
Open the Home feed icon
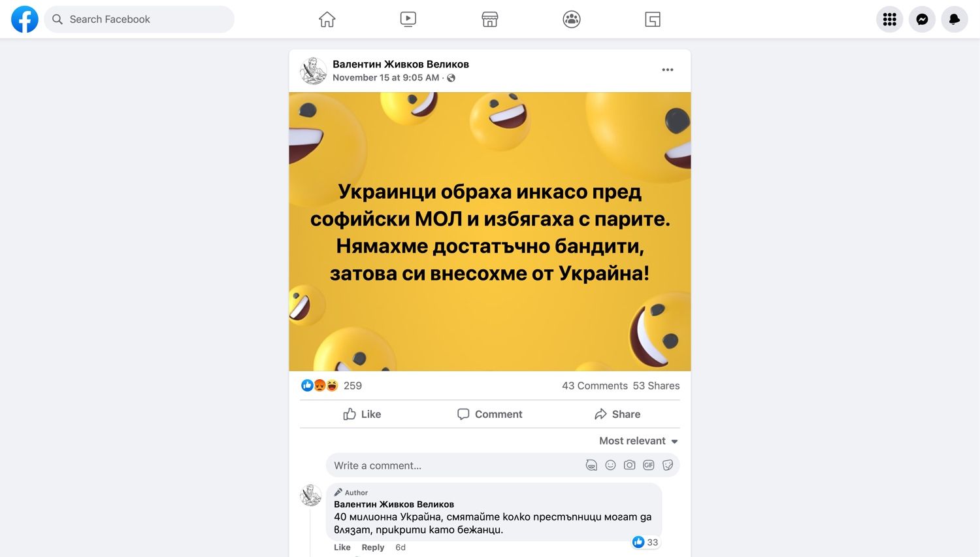click(x=327, y=20)
